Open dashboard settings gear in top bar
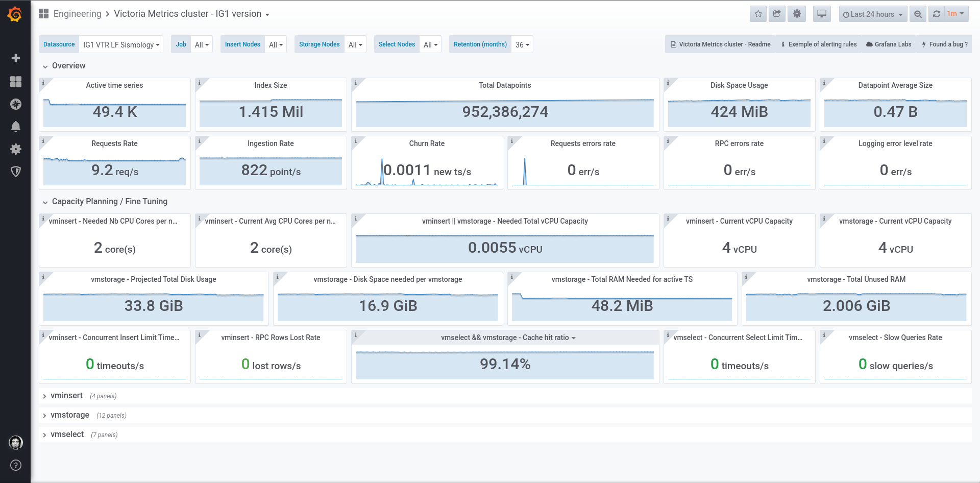 (x=797, y=14)
